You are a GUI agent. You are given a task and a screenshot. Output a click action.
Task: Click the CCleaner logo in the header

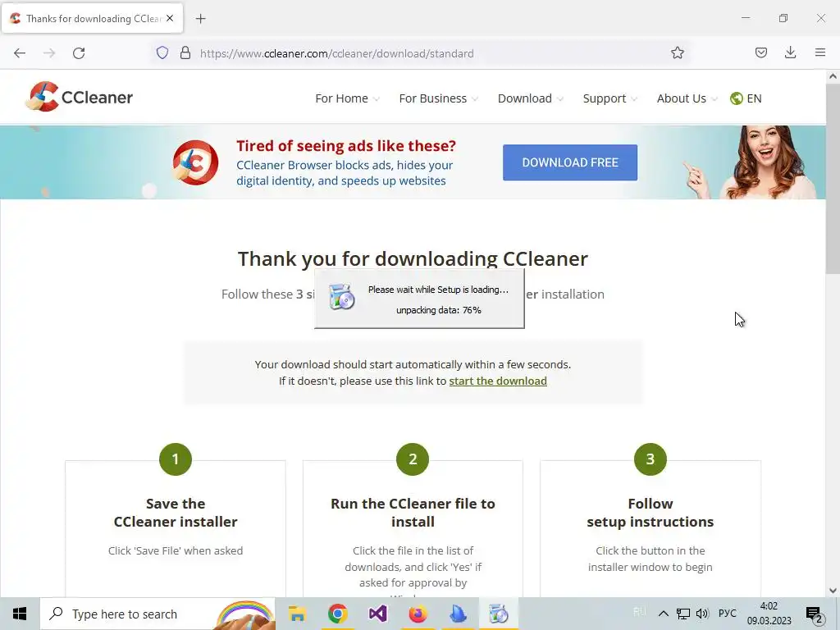click(x=80, y=97)
